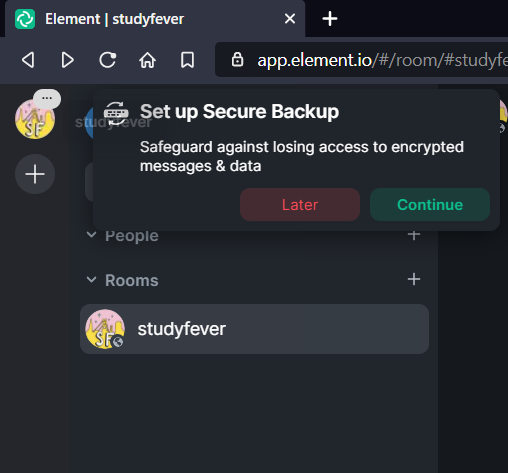
Task: Reload the page with refresh icon
Action: 108,60
